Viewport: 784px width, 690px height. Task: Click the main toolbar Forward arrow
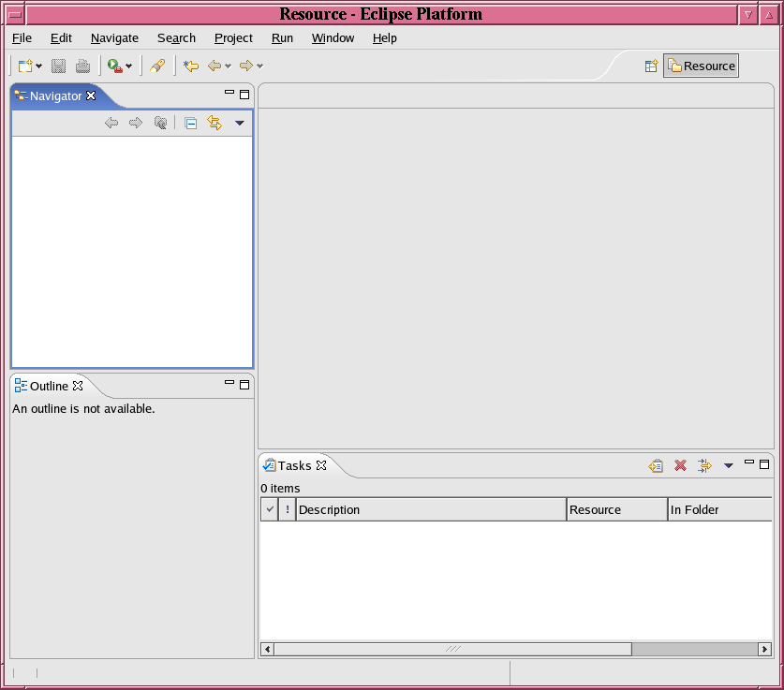click(x=246, y=66)
